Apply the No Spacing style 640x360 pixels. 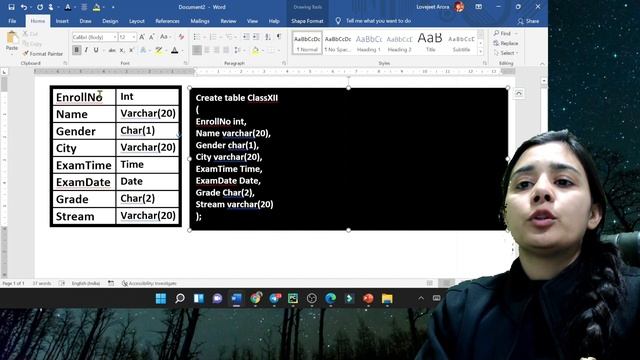click(x=338, y=42)
